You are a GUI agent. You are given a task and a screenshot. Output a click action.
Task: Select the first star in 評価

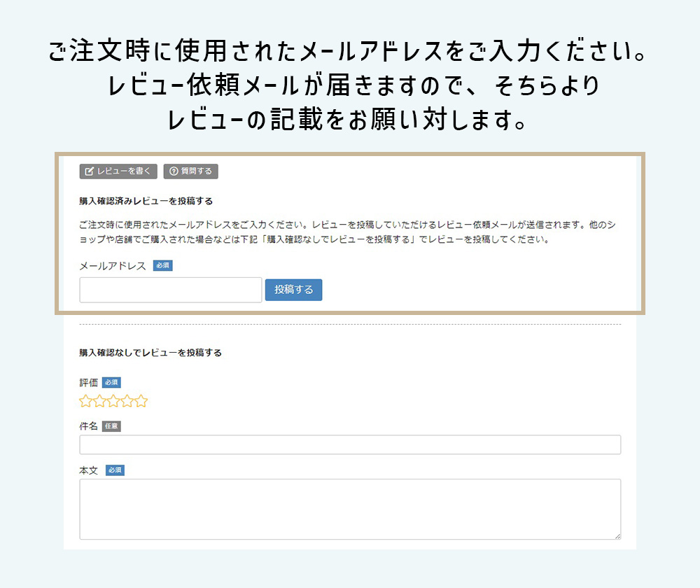point(86,401)
